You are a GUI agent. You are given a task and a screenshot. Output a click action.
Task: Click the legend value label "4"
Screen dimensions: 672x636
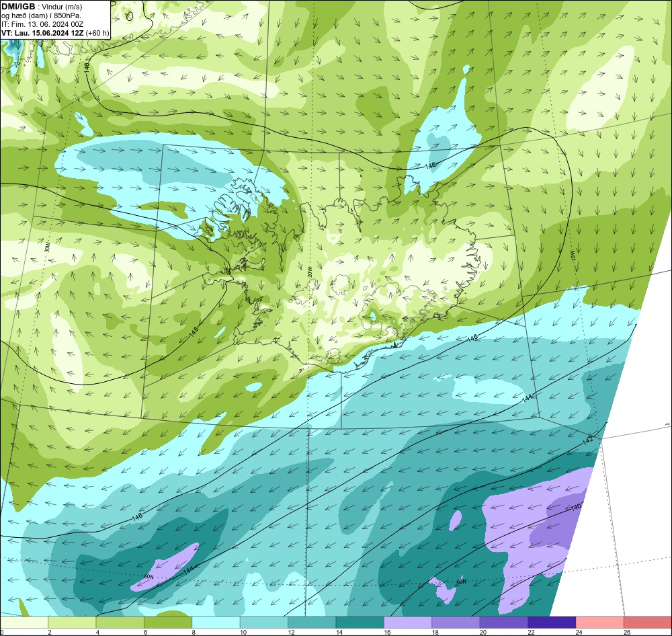click(x=97, y=632)
